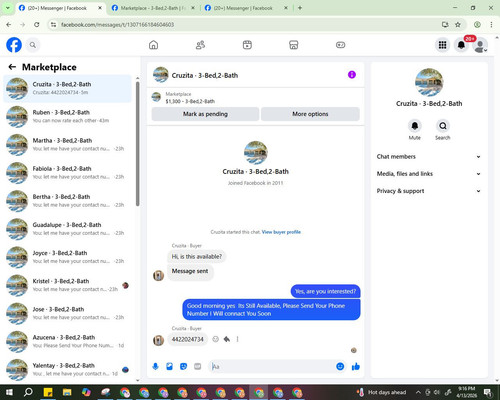Open the Facebook search icon
Viewport: 500px width, 400px height.
pos(33,45)
